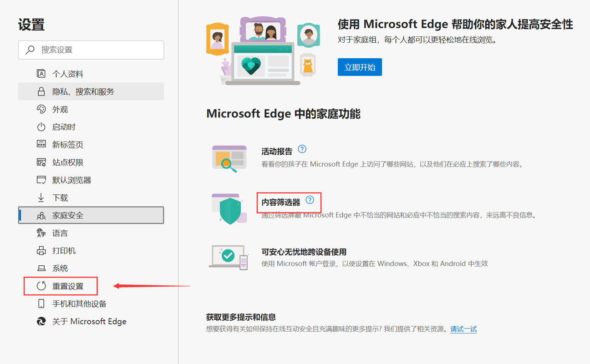Viewport: 590px width, 364px height.
Task: Go to 默认浏览器 settings
Action: click(71, 180)
